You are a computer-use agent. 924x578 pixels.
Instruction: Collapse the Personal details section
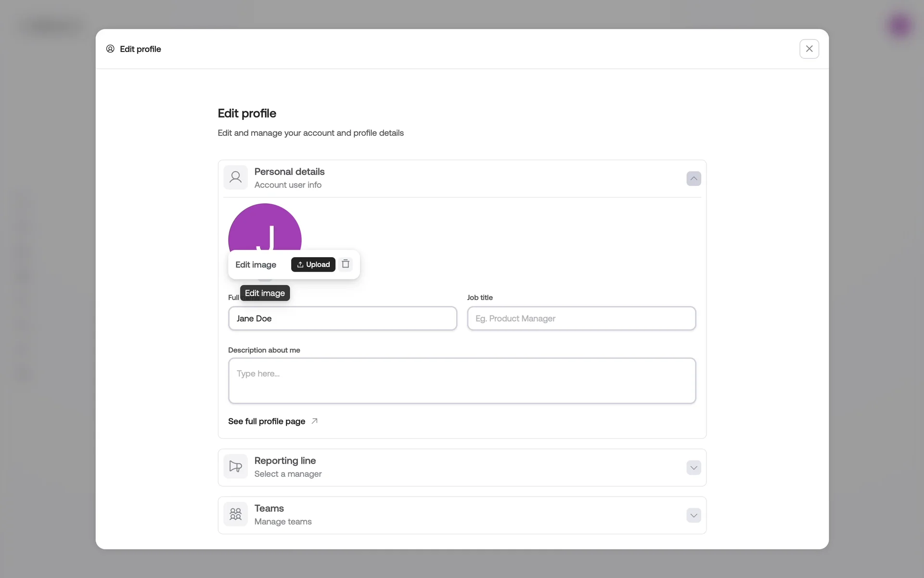point(693,179)
